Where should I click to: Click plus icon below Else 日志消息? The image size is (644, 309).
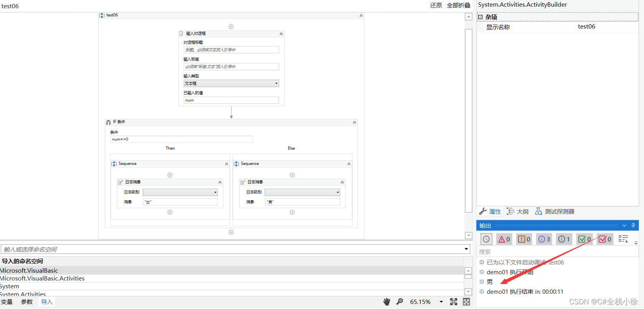292,212
